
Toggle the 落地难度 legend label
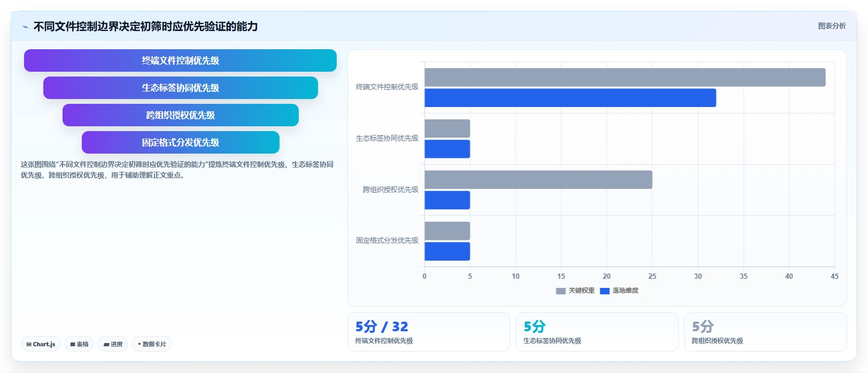coord(625,291)
